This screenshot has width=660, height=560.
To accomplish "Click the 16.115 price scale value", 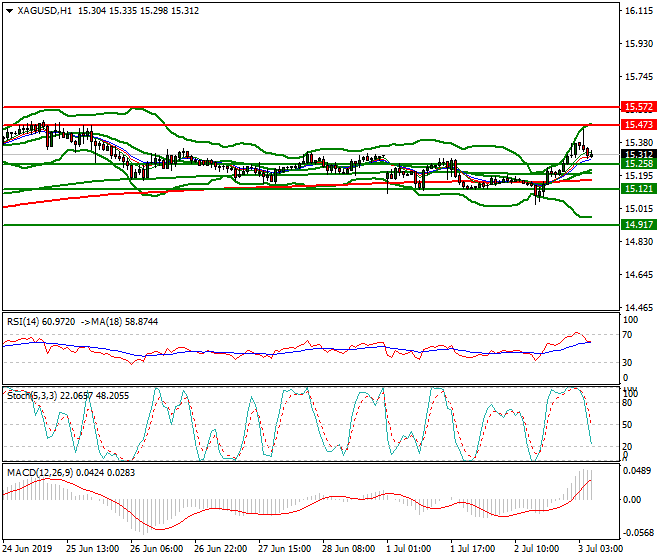I will click(x=639, y=11).
